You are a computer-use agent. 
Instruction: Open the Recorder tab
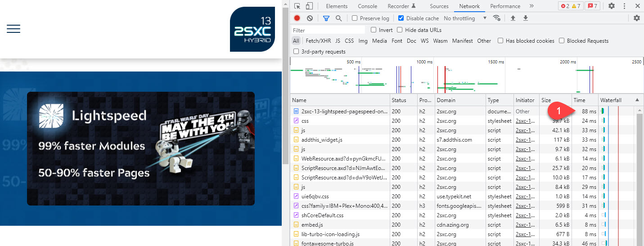[401, 6]
